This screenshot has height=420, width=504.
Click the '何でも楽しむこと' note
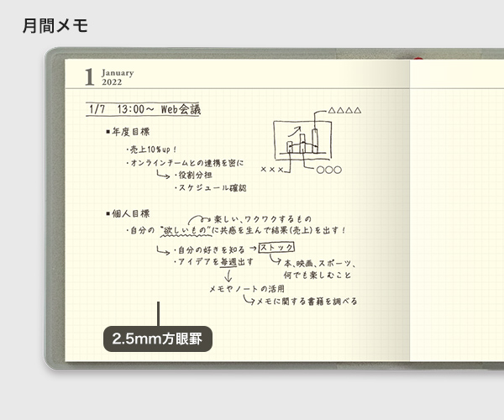pyautogui.click(x=318, y=275)
